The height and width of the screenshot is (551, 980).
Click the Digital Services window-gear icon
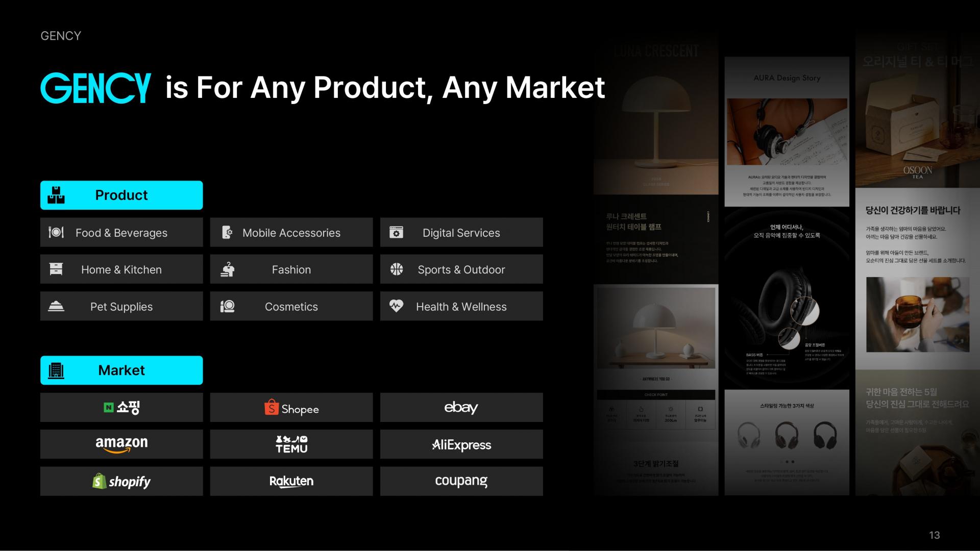[x=397, y=233]
